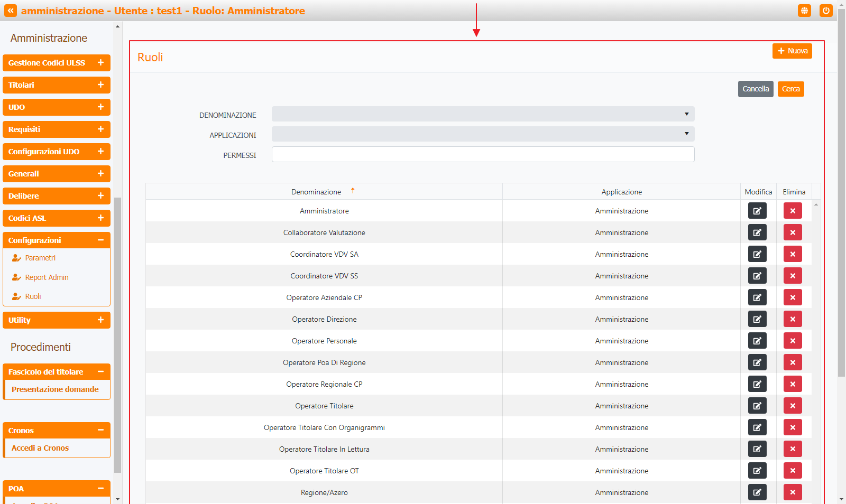Open the APPLICAZIONI dropdown
Image resolution: width=846 pixels, height=504 pixels.
(483, 134)
